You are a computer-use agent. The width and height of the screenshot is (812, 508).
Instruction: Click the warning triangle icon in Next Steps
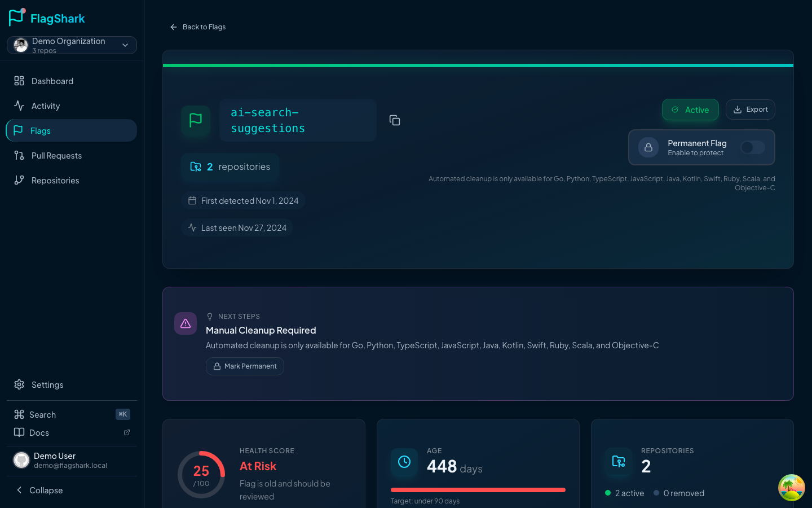pos(186,323)
